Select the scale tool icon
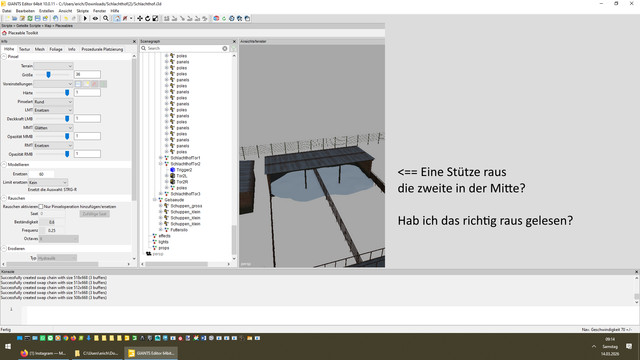The height and width of the screenshot is (360, 640). click(x=155, y=18)
